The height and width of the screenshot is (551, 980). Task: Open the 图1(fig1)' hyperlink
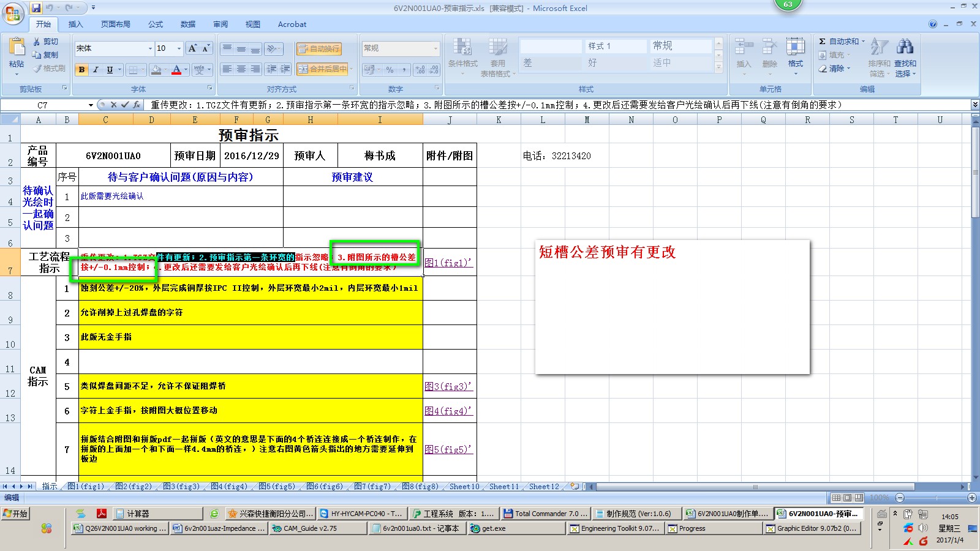(x=448, y=263)
